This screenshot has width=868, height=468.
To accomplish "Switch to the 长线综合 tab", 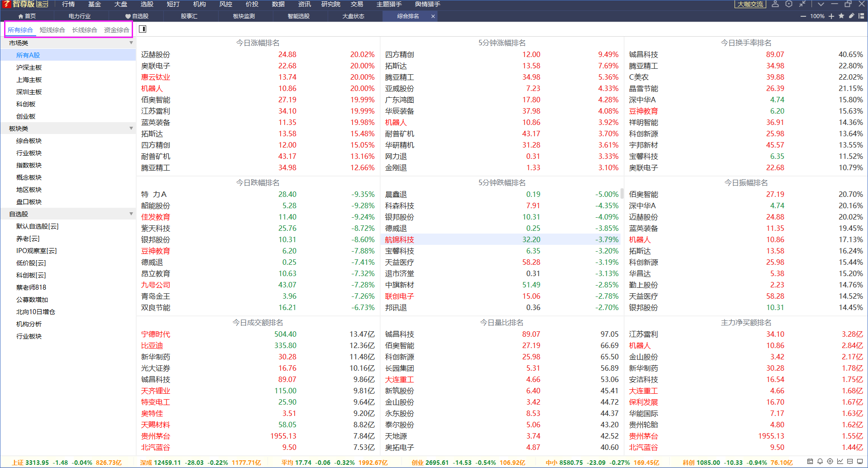I will click(x=85, y=30).
